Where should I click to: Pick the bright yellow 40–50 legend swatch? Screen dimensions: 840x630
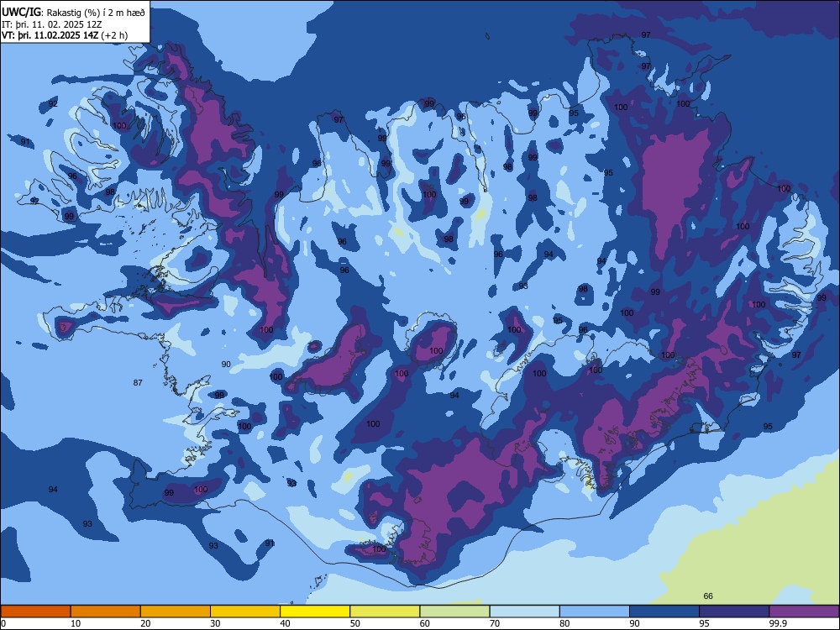315,612
